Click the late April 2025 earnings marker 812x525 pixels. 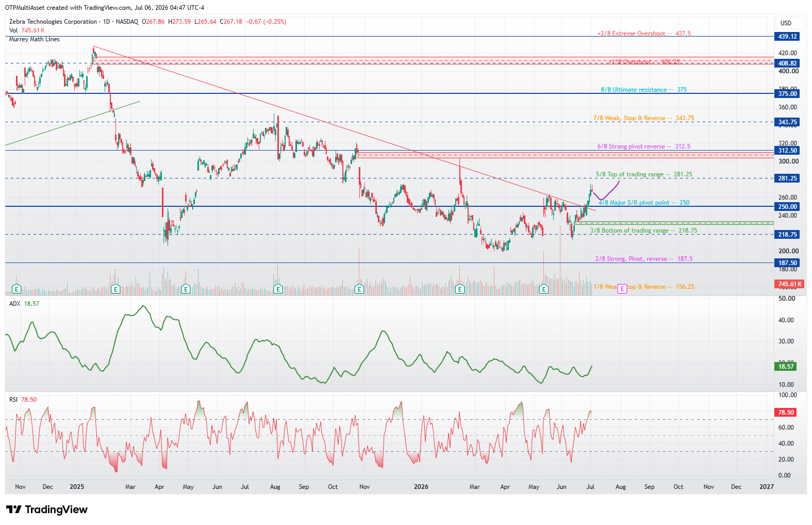point(186,289)
